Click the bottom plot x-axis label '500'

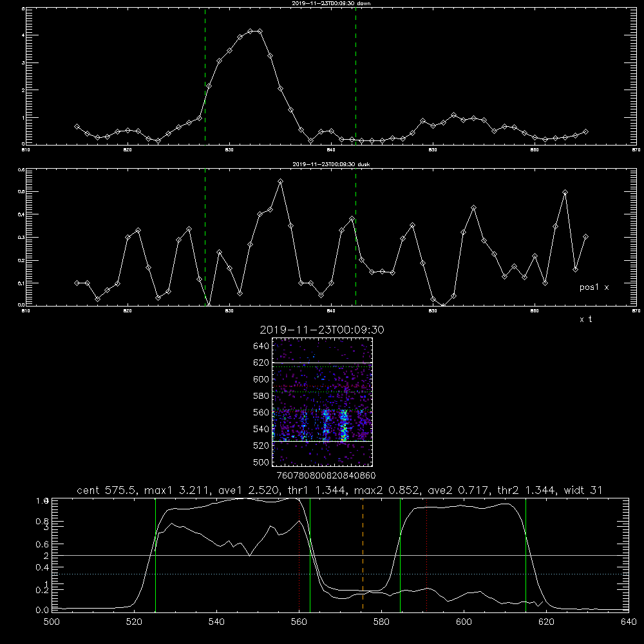coord(52,622)
